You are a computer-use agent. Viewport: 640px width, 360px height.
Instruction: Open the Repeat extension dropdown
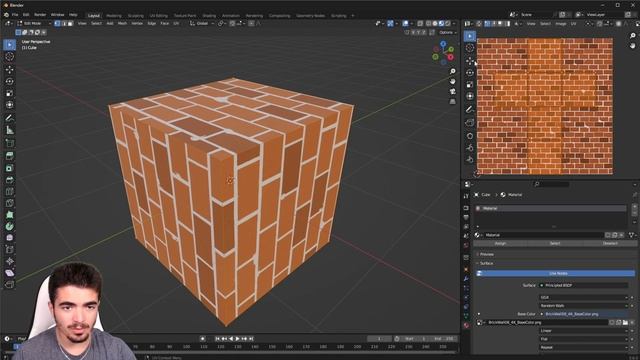tap(584, 347)
